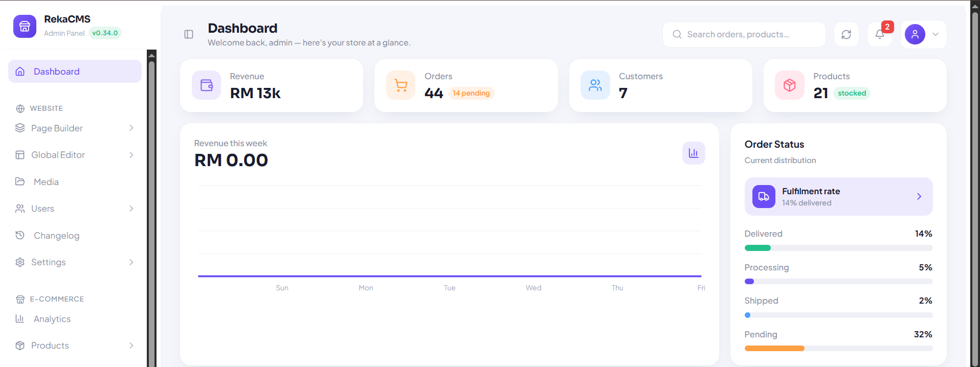Screen dimensions: 980x367
Task: Open the user account dropdown arrow
Action: pyautogui.click(x=936, y=34)
